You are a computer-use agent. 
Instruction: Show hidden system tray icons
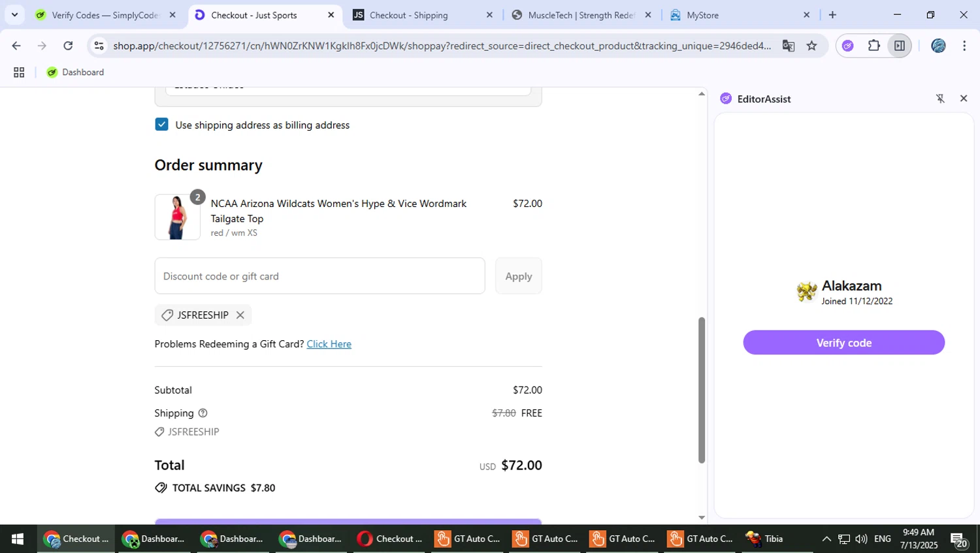tap(826, 539)
